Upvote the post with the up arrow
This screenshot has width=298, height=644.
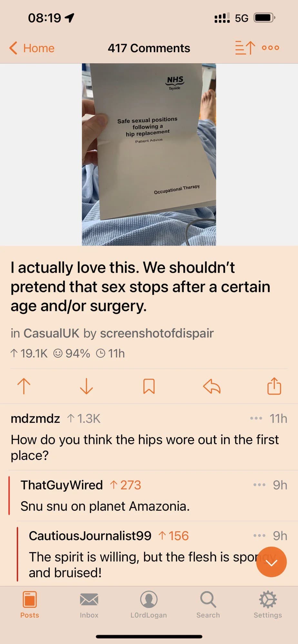coord(24,386)
